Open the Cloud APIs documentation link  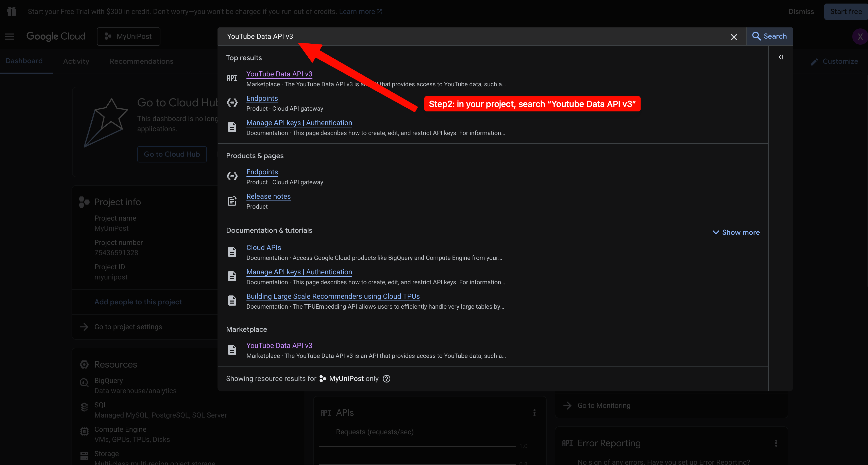(x=264, y=248)
